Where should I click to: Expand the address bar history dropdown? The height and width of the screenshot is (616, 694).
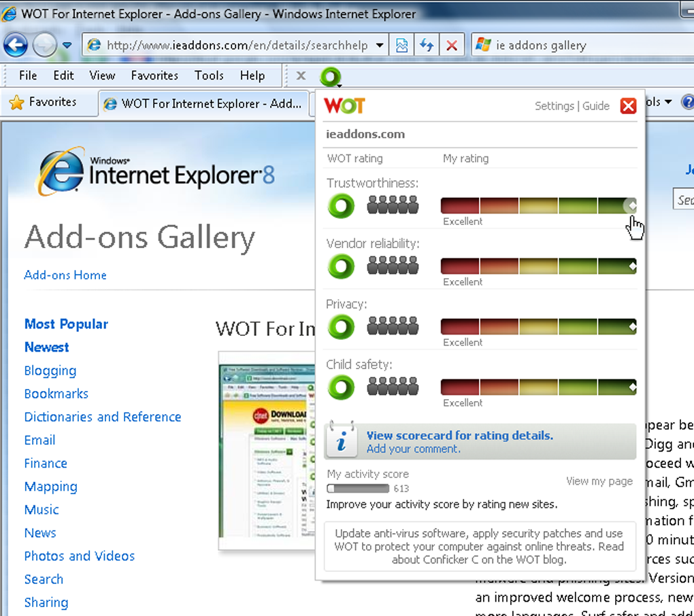click(379, 45)
